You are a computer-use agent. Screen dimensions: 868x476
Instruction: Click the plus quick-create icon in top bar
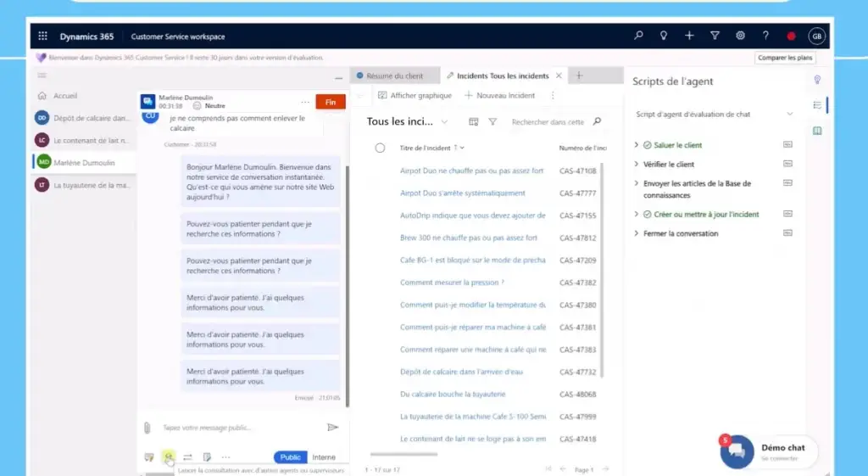(x=689, y=36)
